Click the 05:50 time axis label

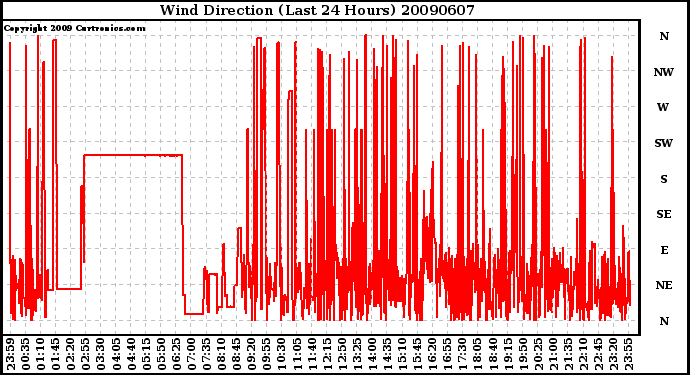pos(161,354)
